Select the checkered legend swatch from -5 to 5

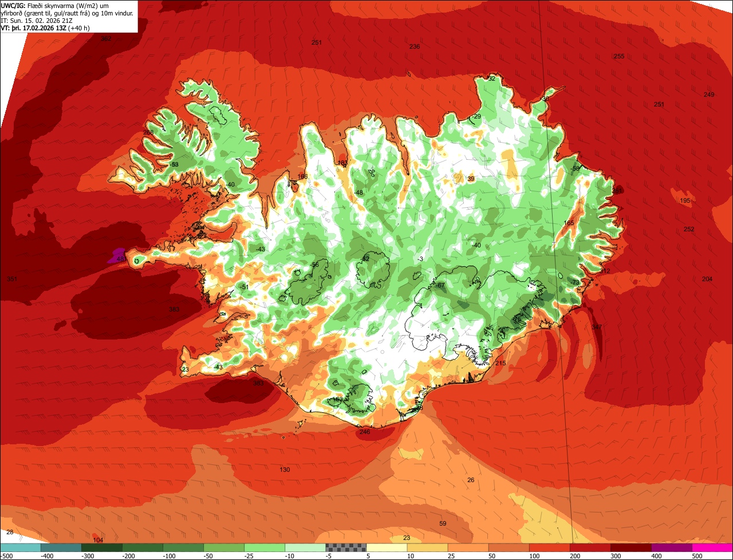coord(346,547)
